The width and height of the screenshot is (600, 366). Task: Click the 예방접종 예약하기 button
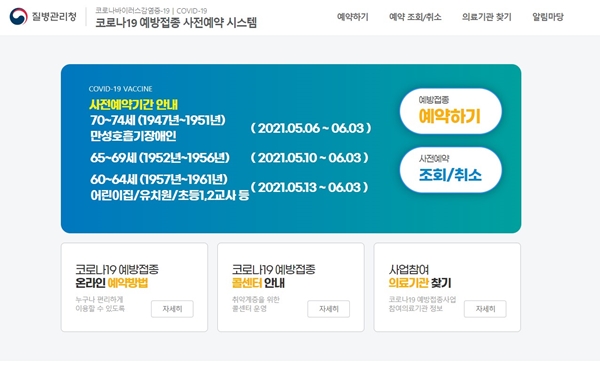pos(450,111)
